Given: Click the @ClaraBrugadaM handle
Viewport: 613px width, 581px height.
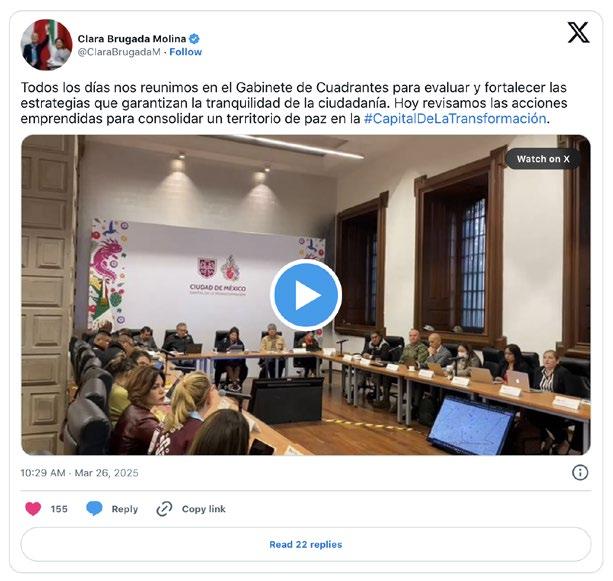Looking at the screenshot, I should [119, 52].
